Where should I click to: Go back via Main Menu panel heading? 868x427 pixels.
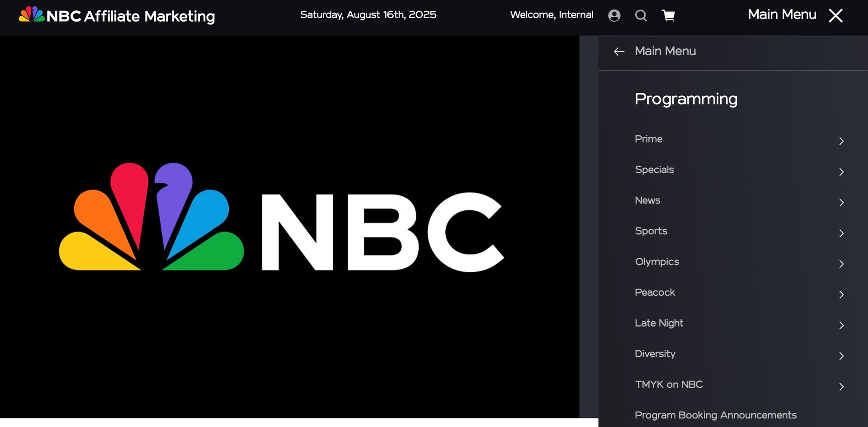coord(665,51)
